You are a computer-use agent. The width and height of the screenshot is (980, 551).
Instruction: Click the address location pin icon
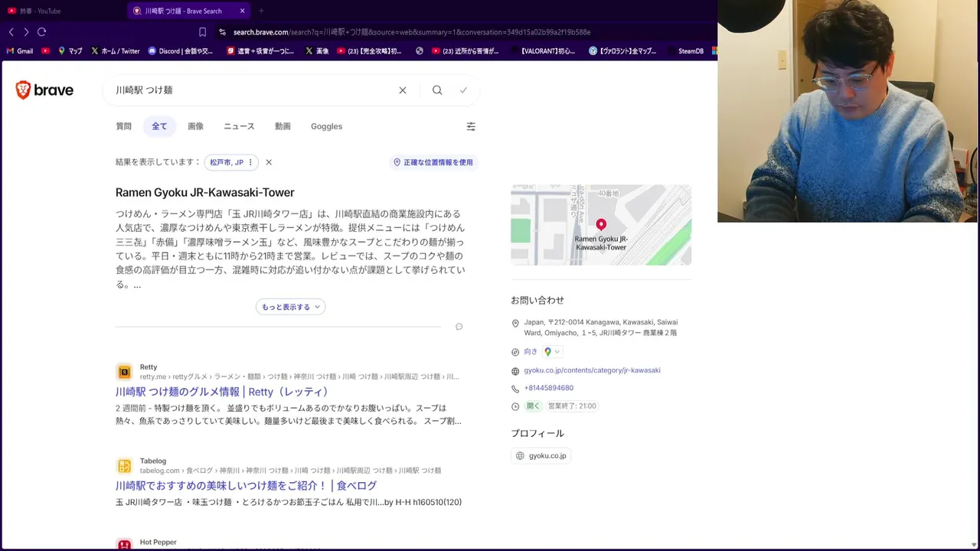[x=515, y=324]
